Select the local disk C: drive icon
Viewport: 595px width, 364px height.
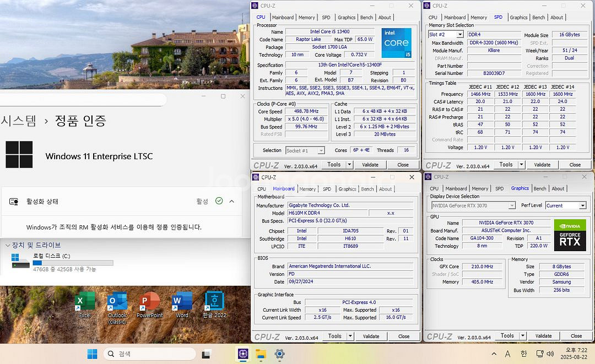20,261
